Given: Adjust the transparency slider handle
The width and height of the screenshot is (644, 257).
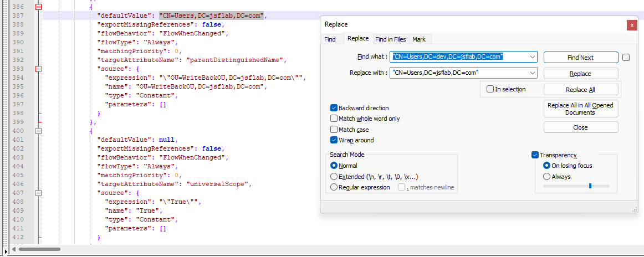Looking at the screenshot, I should [590, 186].
